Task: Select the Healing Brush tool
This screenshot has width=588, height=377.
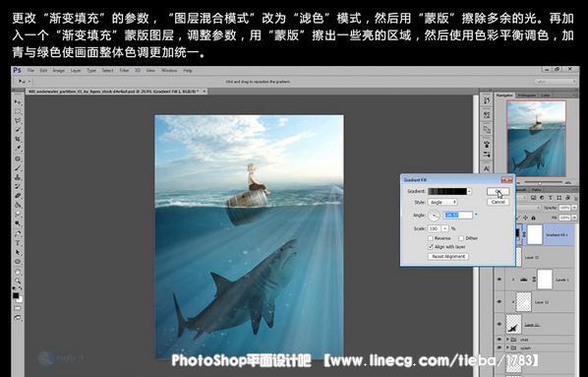Action: pyautogui.click(x=18, y=158)
